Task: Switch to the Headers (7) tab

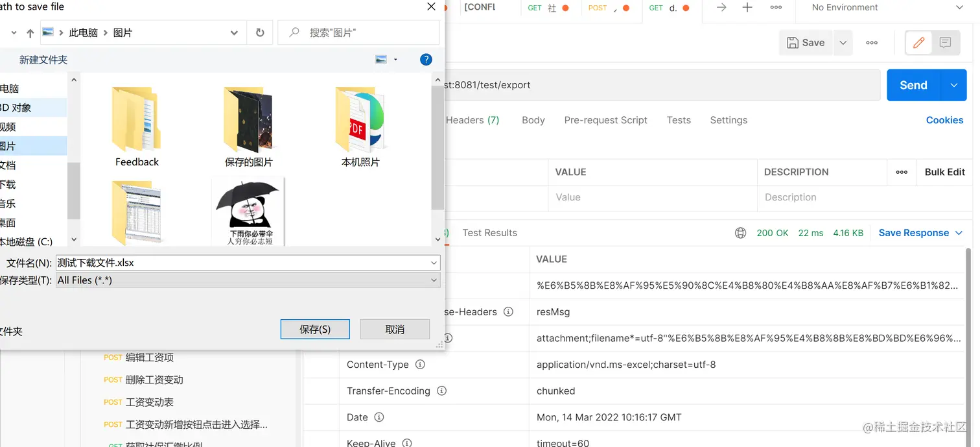Action: coord(472,120)
